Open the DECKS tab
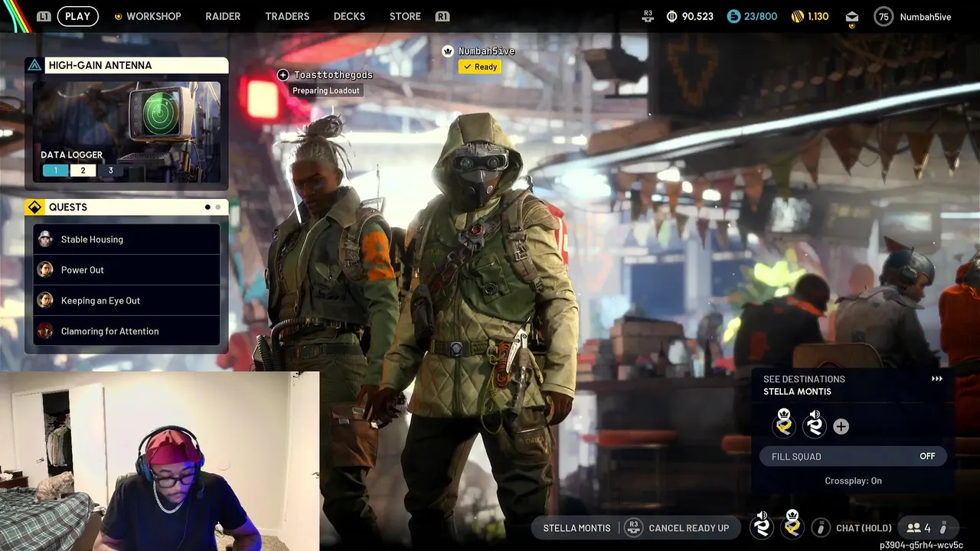Viewport: 980px width, 551px height. [x=349, y=16]
